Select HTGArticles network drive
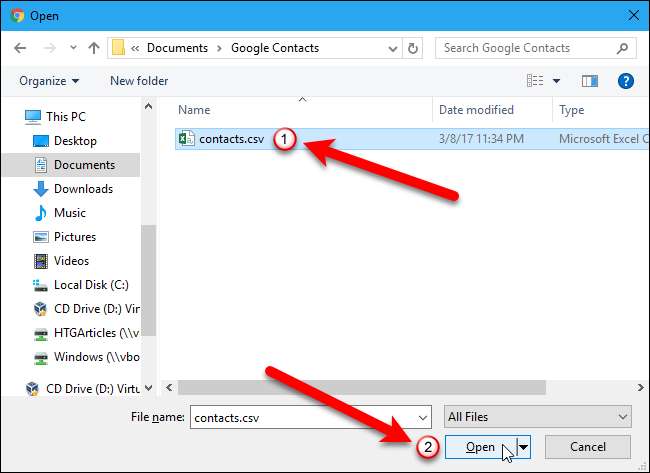This screenshot has height=473, width=650. [x=97, y=333]
